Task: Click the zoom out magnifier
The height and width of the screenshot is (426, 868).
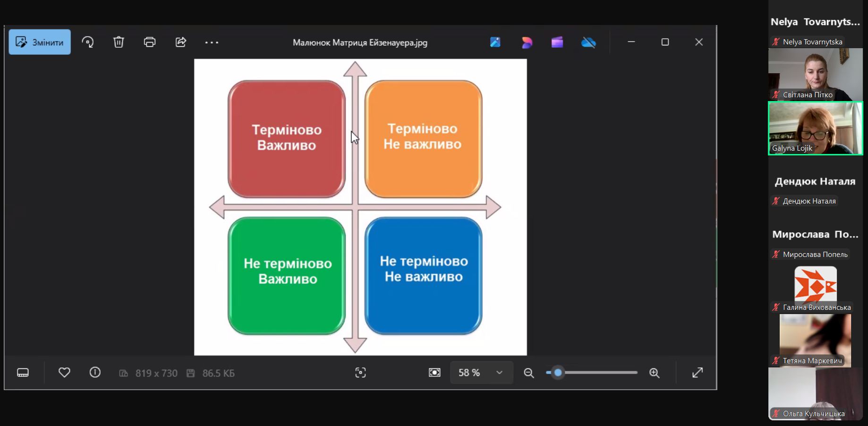Action: (529, 373)
